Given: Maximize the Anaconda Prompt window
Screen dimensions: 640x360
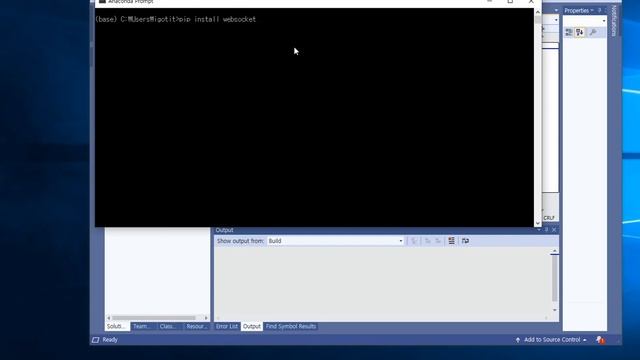Looking at the screenshot, I should coord(510,2).
